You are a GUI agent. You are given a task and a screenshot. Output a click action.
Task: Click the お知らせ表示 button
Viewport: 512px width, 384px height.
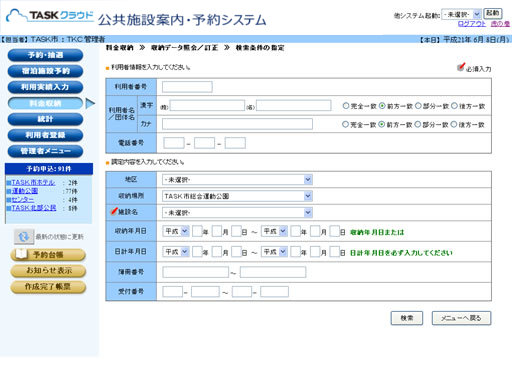48,271
